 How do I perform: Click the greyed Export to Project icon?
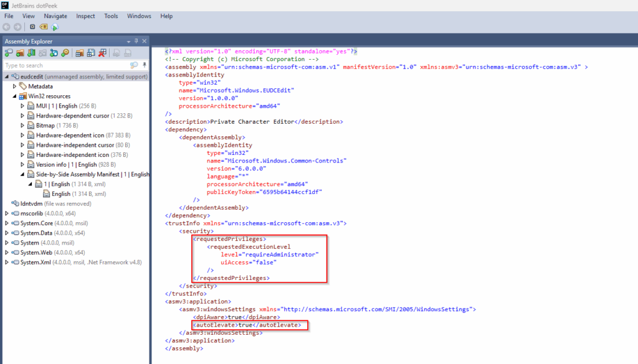(x=117, y=53)
